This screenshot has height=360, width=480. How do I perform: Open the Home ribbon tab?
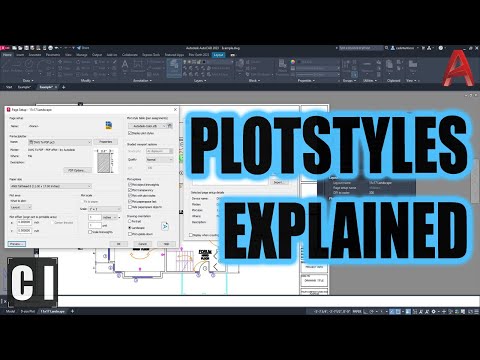(7, 55)
